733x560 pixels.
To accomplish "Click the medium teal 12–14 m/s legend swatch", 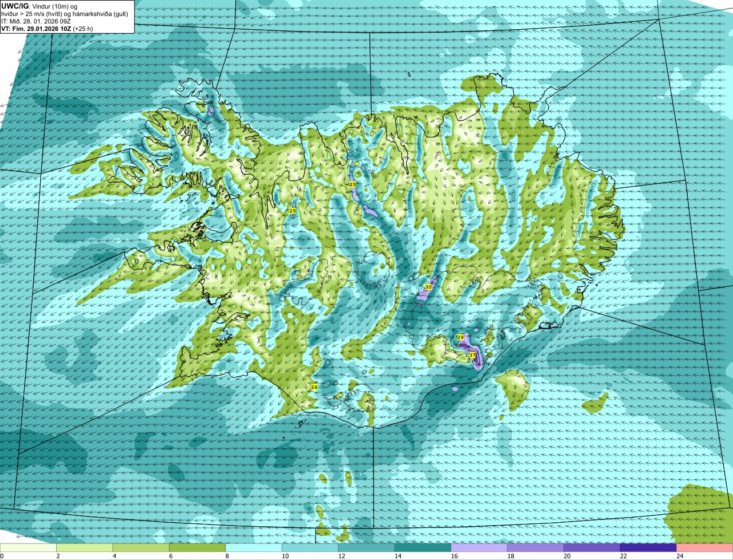I will [x=366, y=547].
